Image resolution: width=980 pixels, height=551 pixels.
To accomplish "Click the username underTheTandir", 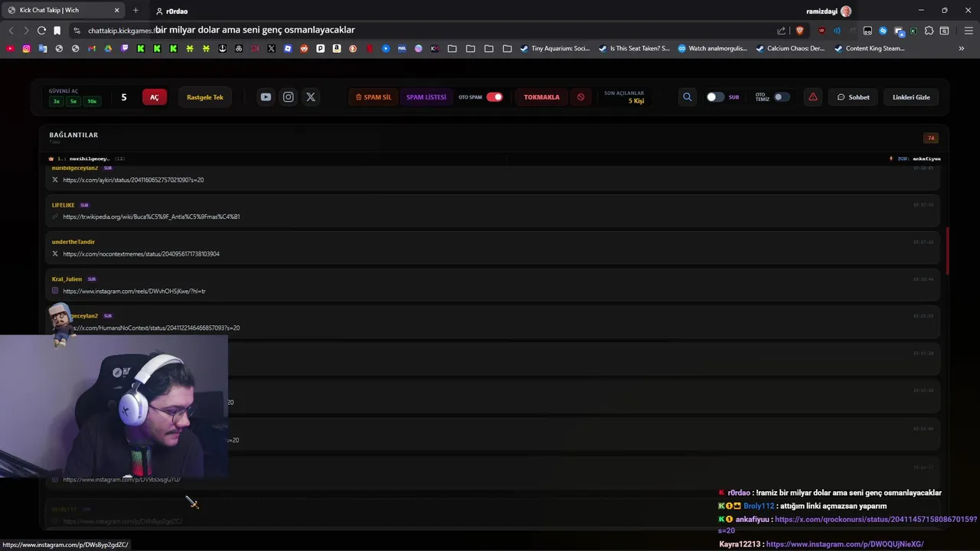I will pyautogui.click(x=73, y=242).
